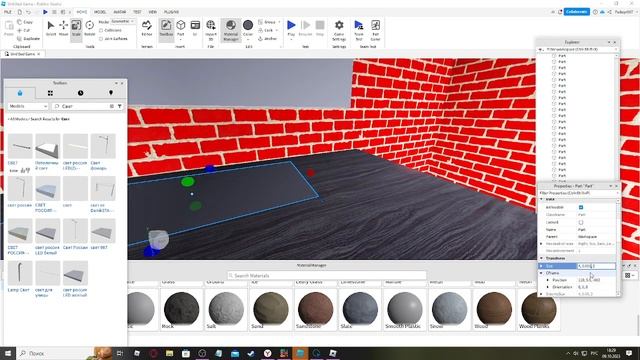The width and height of the screenshot is (640, 360).
Task: Click Copy in Clipboard group
Action: 25,22
